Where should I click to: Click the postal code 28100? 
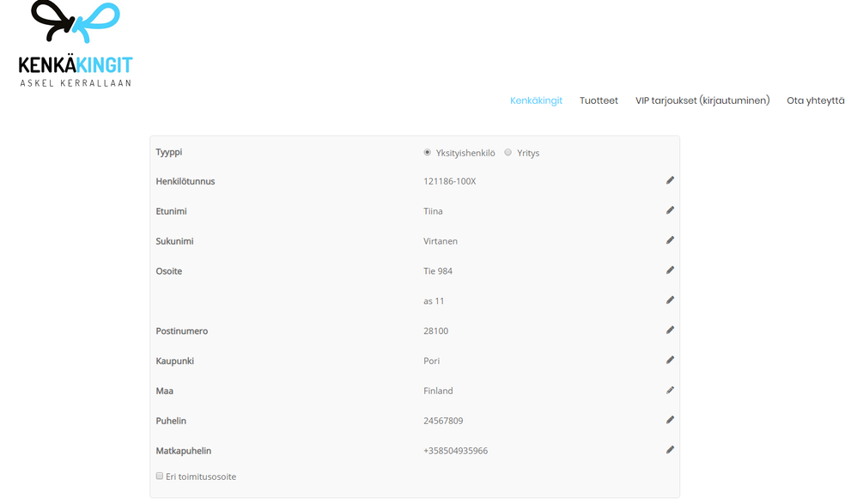click(x=435, y=331)
